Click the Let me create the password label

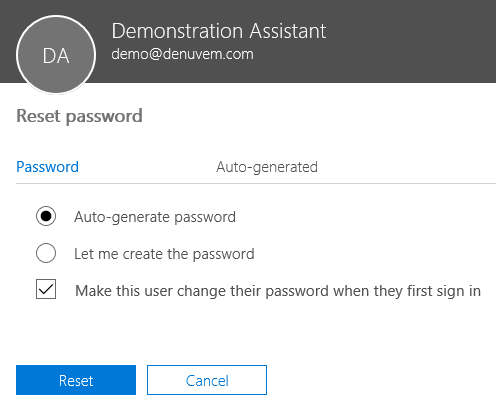(164, 254)
